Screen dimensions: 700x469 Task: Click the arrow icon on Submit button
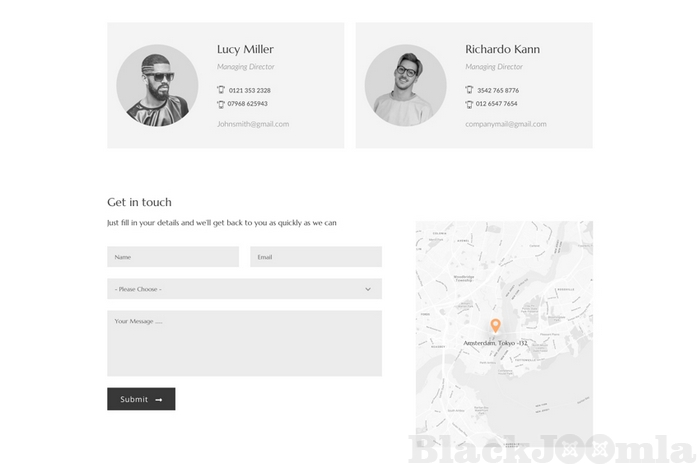pyautogui.click(x=159, y=400)
